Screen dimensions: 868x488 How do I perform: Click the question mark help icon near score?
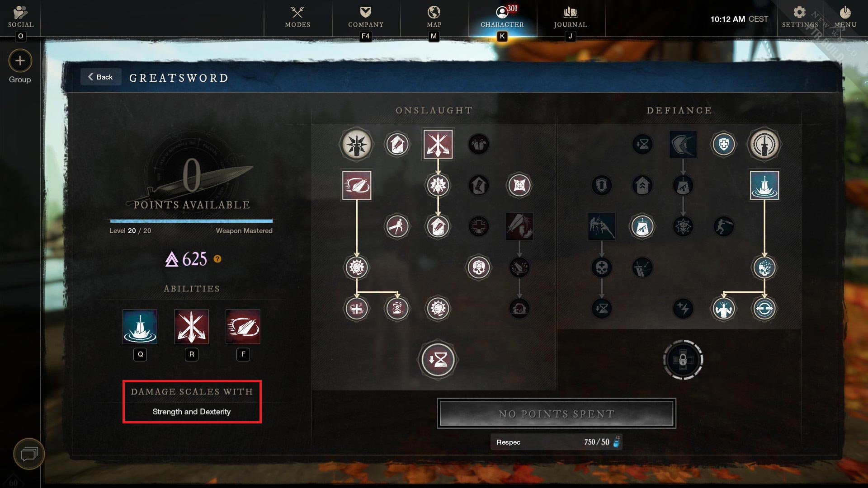(217, 258)
